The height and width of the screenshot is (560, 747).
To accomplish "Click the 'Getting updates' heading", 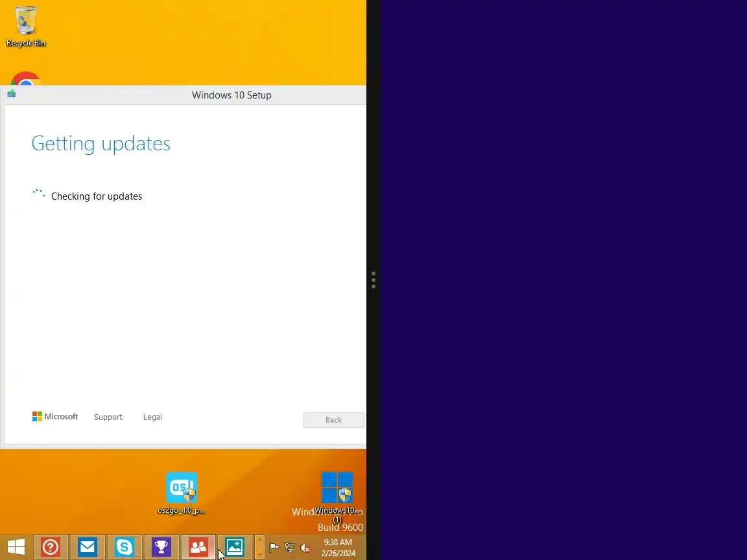I will (x=101, y=144).
